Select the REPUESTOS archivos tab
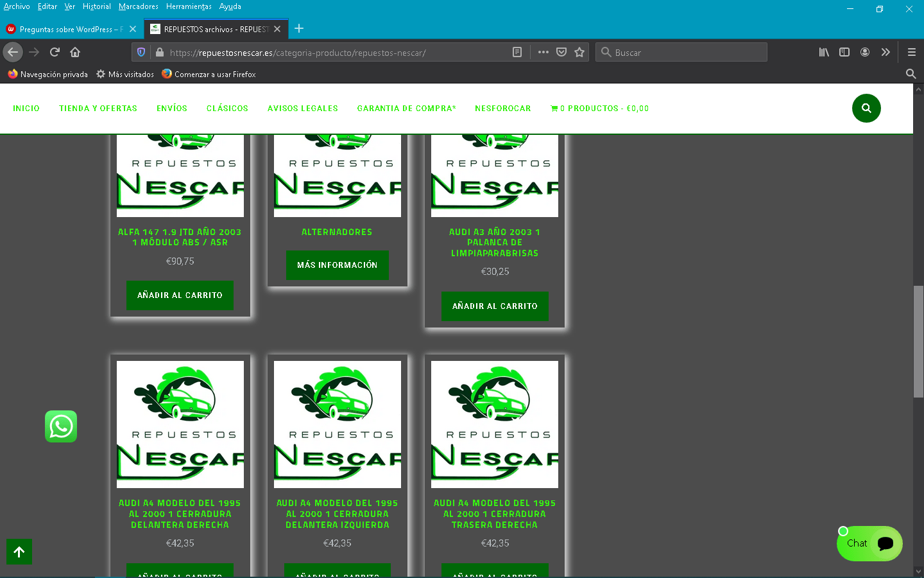This screenshot has height=578, width=924. tap(216, 29)
